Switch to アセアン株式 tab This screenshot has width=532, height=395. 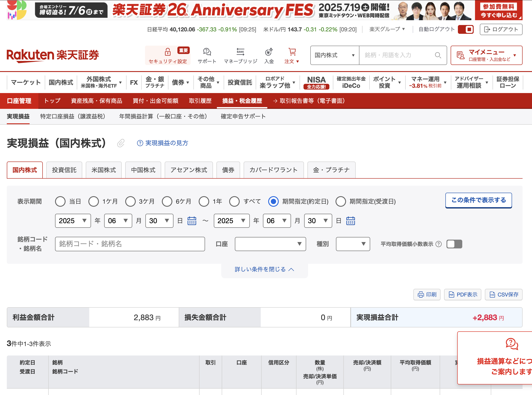pos(189,170)
